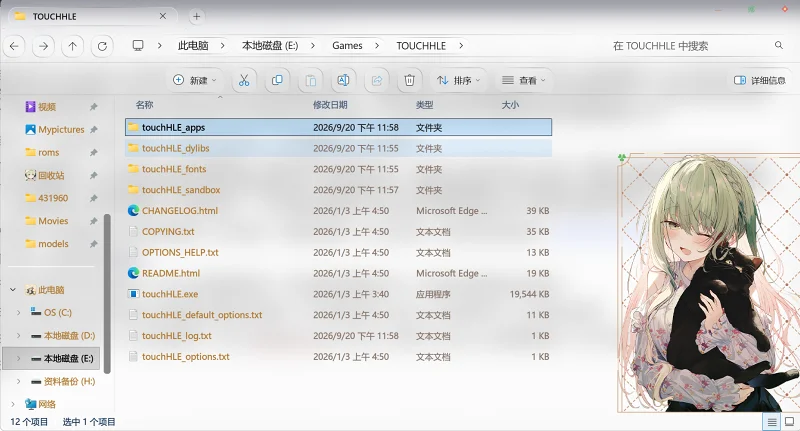
Task: Navigate to 此电脑 in breadcrumb
Action: (193, 45)
